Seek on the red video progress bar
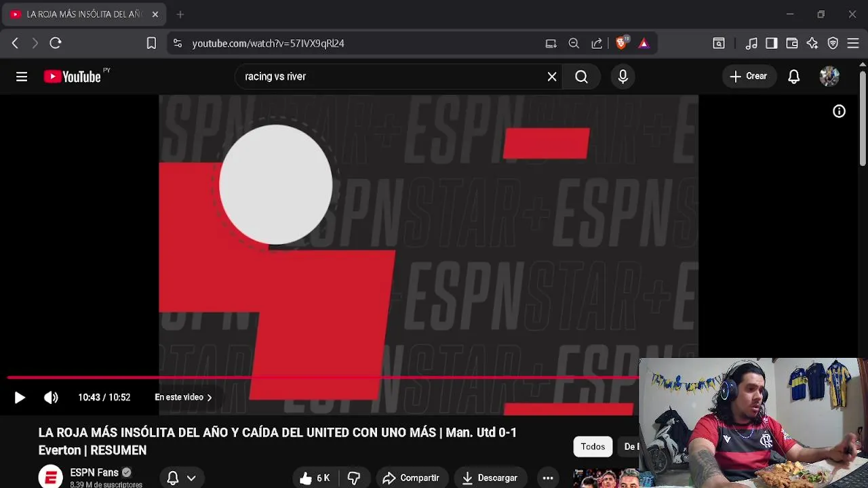868x488 pixels. (x=322, y=377)
